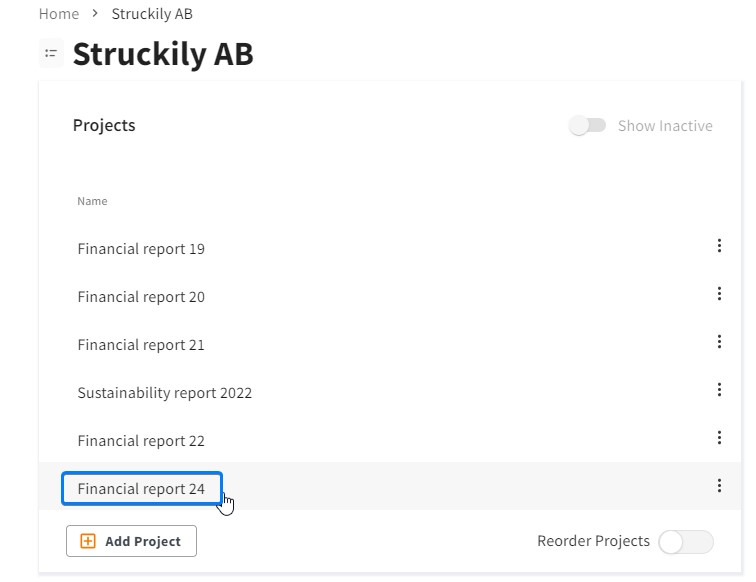Image resolution: width=756 pixels, height=582 pixels.
Task: Go to Home in the breadcrumb
Action: (59, 14)
